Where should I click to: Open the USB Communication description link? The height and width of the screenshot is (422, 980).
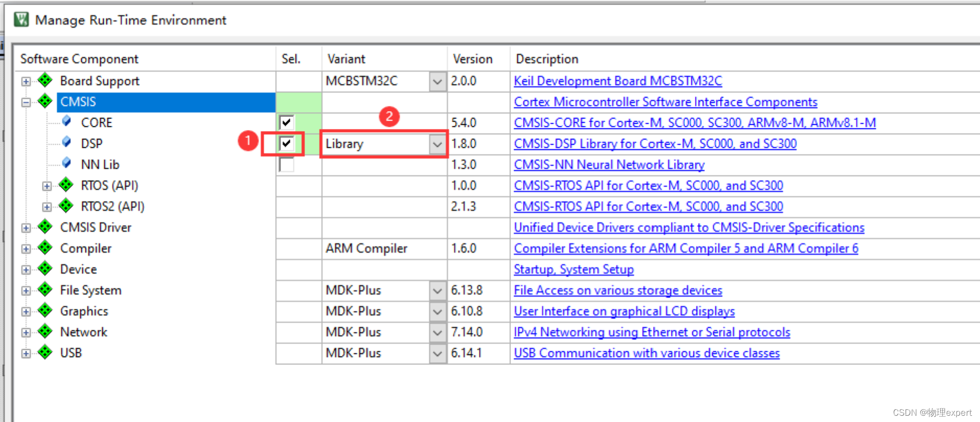(x=647, y=354)
